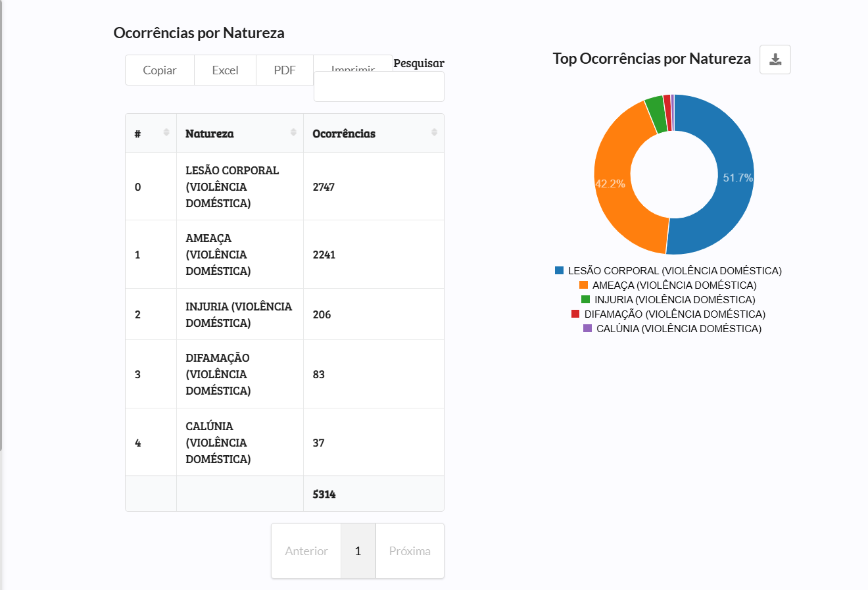
Task: Export table using PDF button
Action: coord(285,70)
